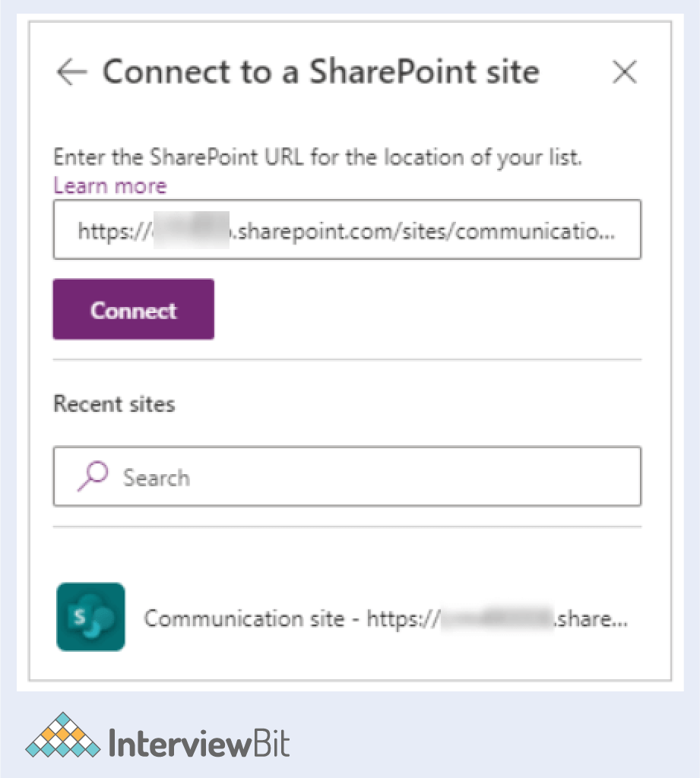Click the Connect to a SharePoint site heading

coord(321,72)
